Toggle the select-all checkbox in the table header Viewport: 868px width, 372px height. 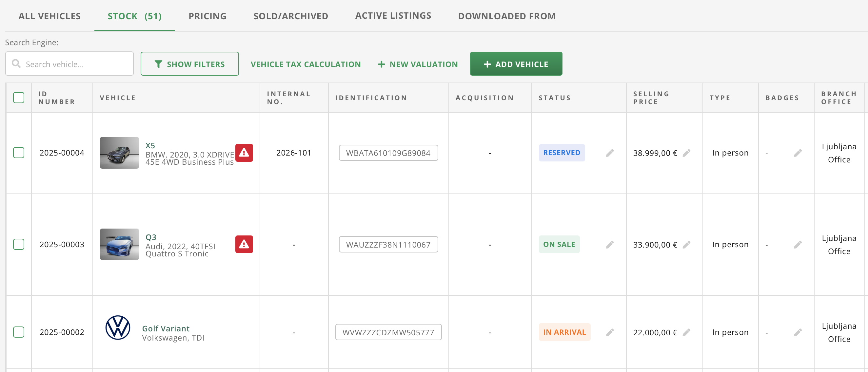click(19, 98)
